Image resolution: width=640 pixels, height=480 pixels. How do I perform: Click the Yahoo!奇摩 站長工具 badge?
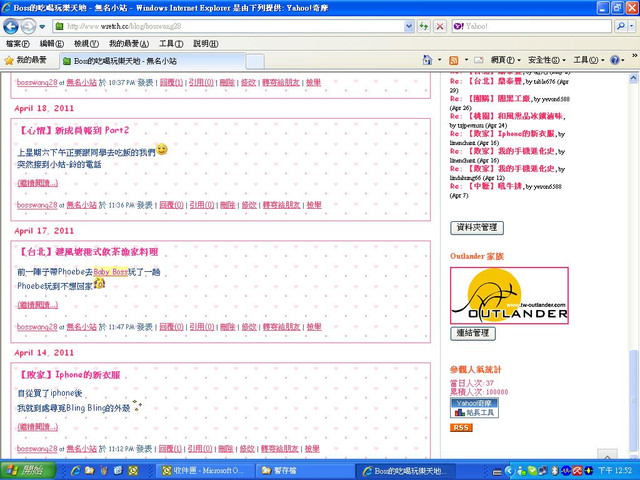point(474,408)
